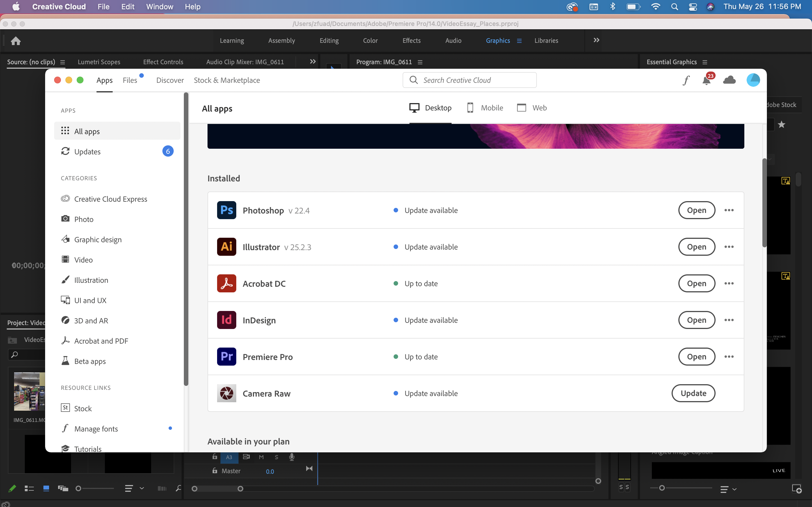Open the fonts icon in header

686,80
